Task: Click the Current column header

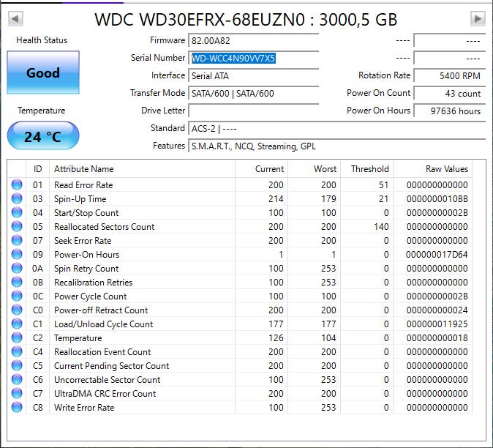Action: (x=261, y=169)
